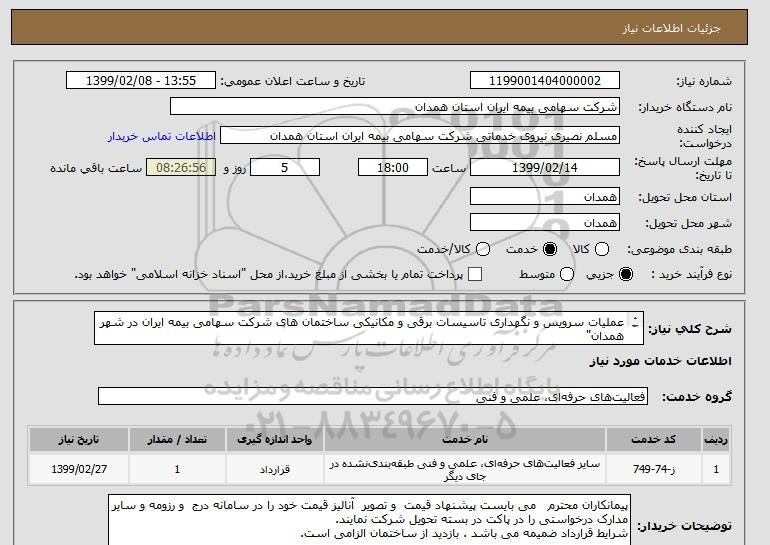Viewport: 770px width, 545px height.
Task: Click the service group field فعالیت‌های حرفه‌ای
Action: pos(373,396)
